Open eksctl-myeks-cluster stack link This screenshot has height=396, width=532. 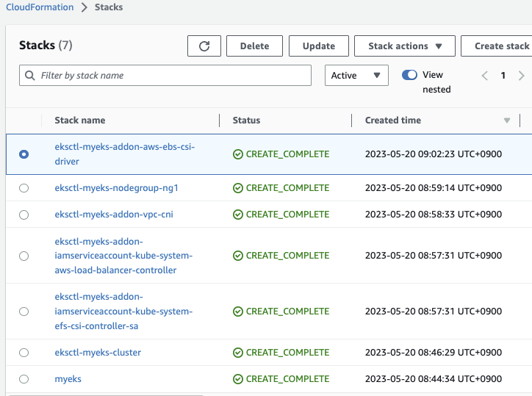tap(98, 353)
